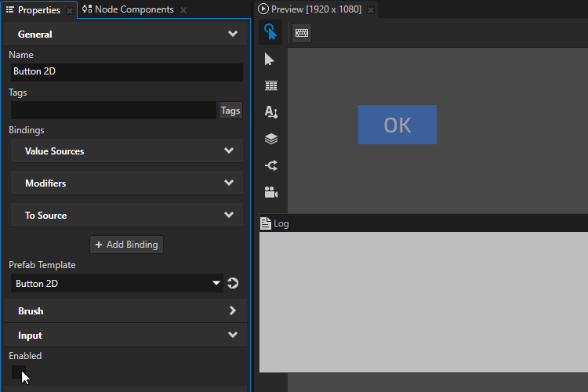
Task: Click the OK button in the preview
Action: (397, 125)
